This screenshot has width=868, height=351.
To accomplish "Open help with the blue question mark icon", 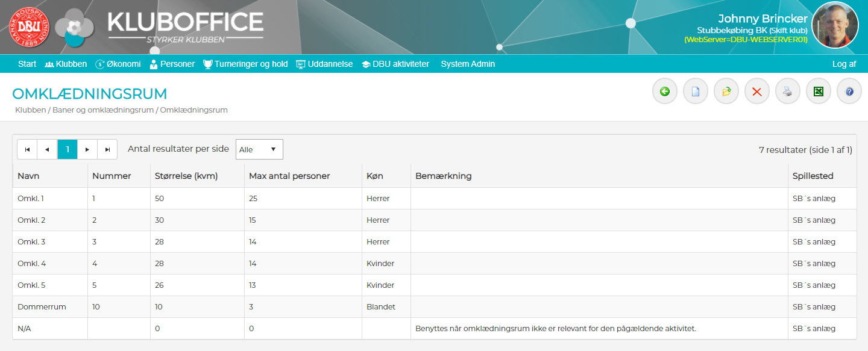I will pos(849,92).
